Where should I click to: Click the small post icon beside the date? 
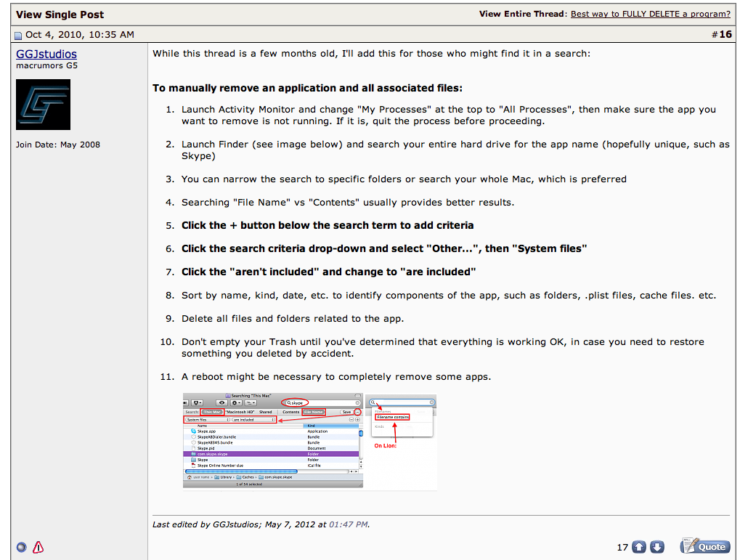coord(18,36)
